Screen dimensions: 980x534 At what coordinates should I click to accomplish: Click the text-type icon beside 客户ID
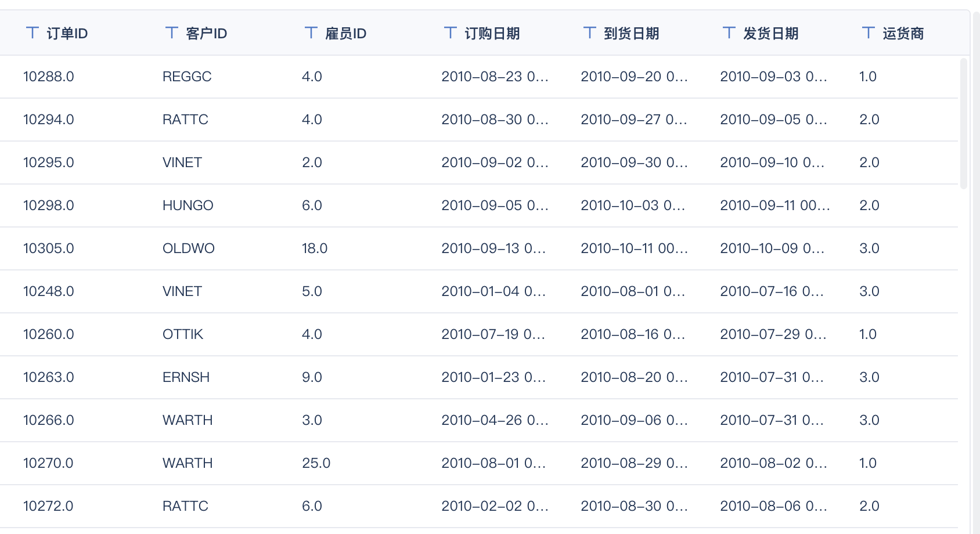[172, 33]
